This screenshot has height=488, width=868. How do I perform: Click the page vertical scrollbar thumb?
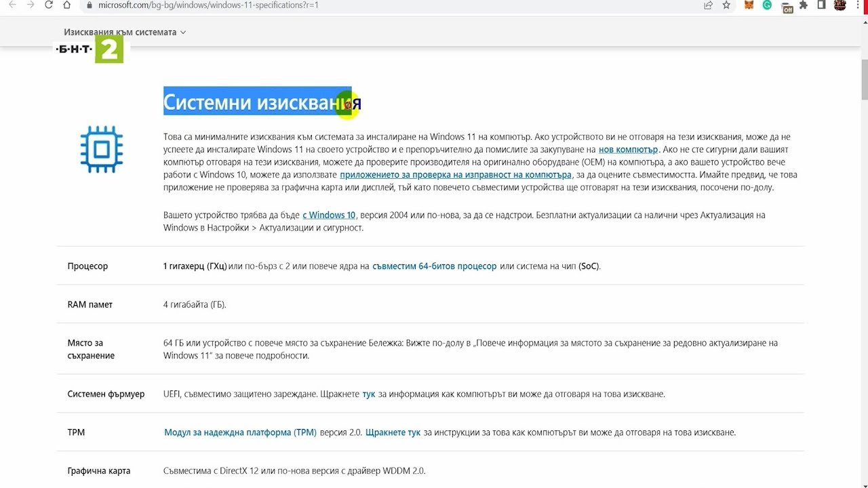coord(864,80)
